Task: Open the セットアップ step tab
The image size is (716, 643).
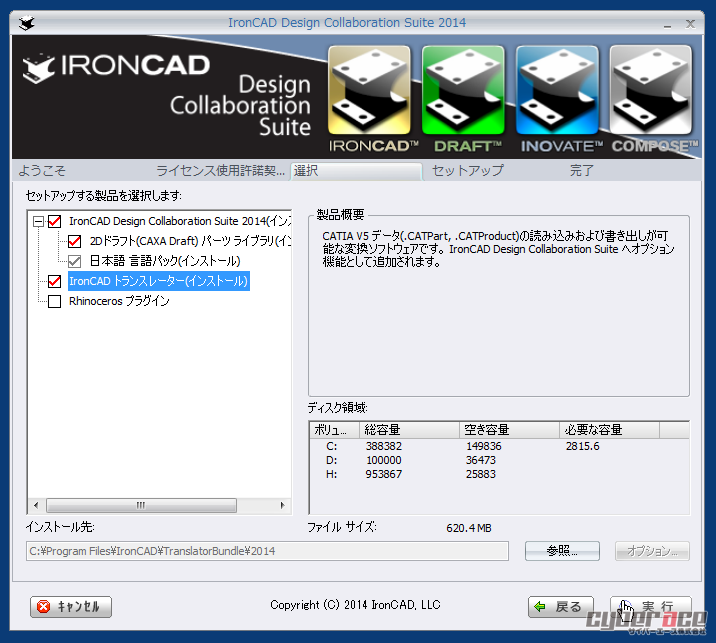Action: pos(468,171)
